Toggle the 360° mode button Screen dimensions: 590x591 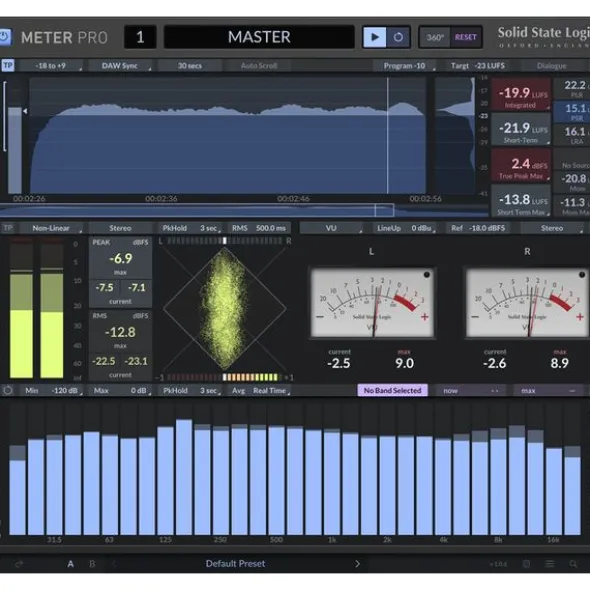click(435, 37)
